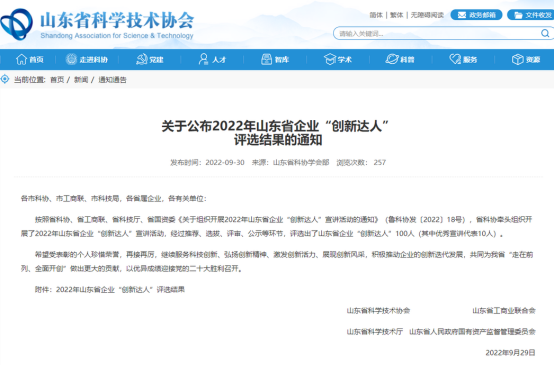Screen dimensions: 554x365
Task: Click the Shandong Association logo emblem
Action: click(x=16, y=24)
